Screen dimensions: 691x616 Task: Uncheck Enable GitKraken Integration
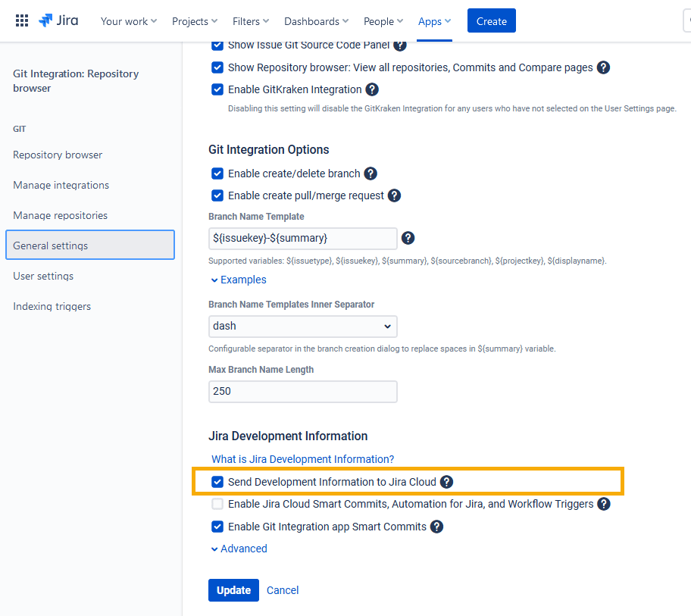(x=217, y=89)
